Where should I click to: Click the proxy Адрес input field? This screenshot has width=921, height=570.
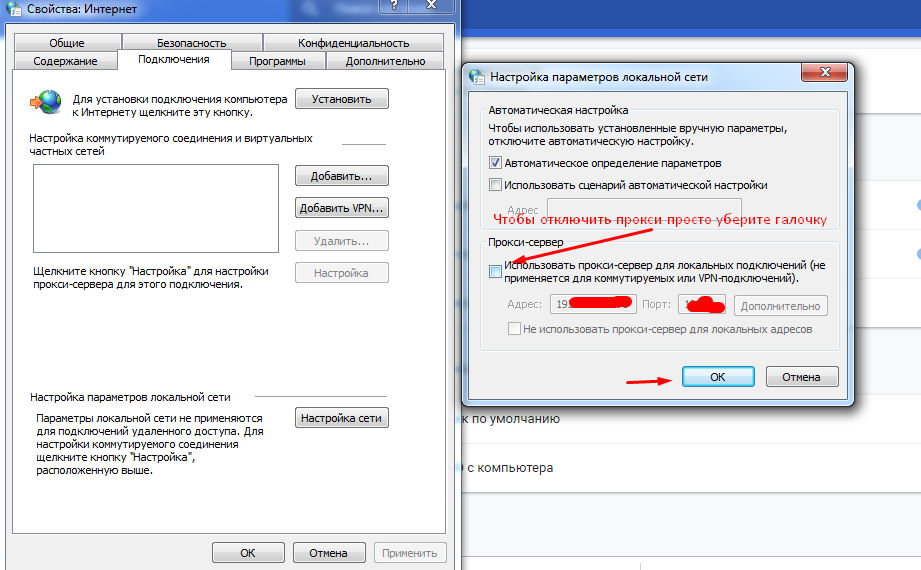coord(593,304)
